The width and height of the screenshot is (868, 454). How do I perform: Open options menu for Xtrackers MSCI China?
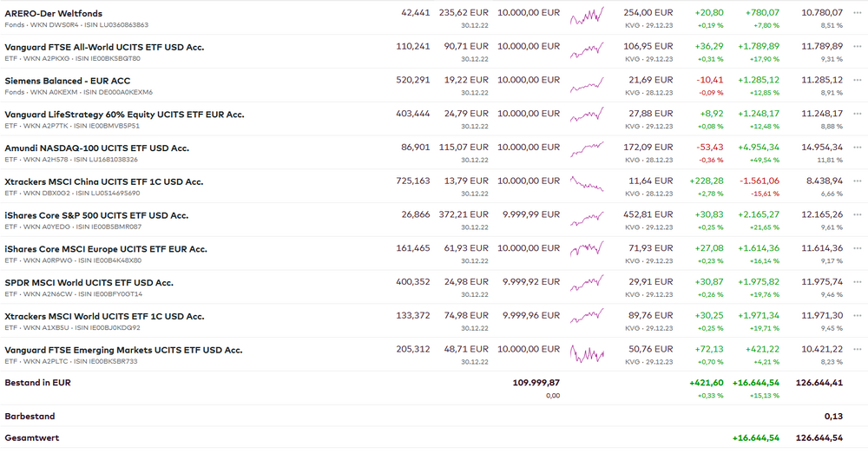tap(858, 182)
